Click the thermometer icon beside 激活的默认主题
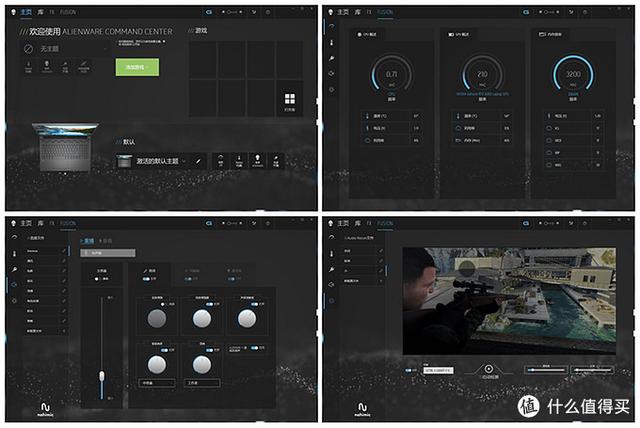The width and height of the screenshot is (640, 428). tap(239, 160)
